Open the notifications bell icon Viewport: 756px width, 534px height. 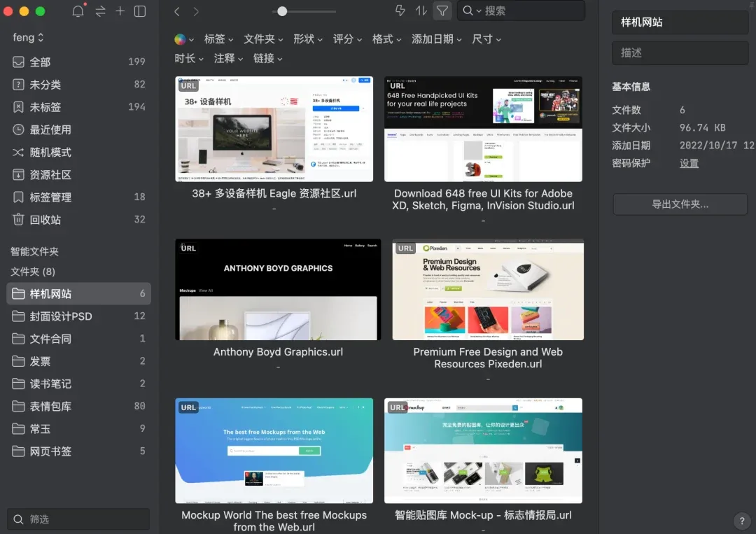[78, 10]
